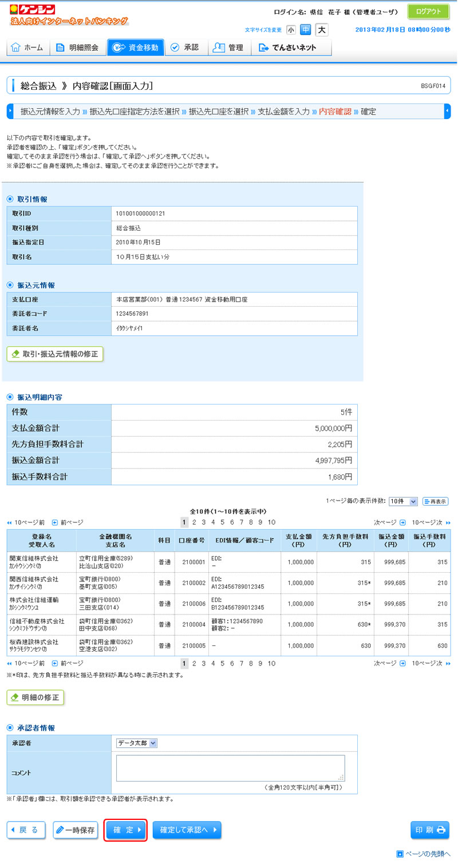Image resolution: width=458 pixels, height=868 pixels.
Task: Open the でんさいネット tab
Action: click(291, 47)
